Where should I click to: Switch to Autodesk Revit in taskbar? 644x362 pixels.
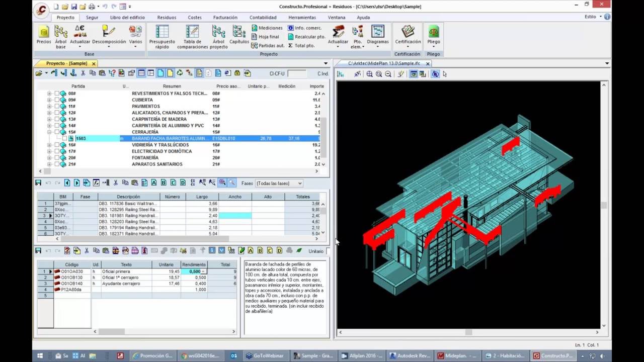pyautogui.click(x=410, y=355)
